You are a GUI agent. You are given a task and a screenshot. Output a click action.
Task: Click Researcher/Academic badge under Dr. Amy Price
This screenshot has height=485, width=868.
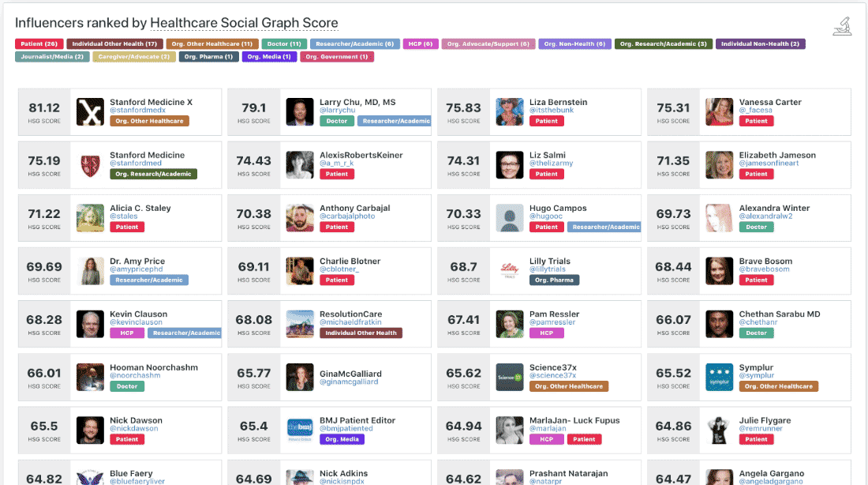[148, 280]
